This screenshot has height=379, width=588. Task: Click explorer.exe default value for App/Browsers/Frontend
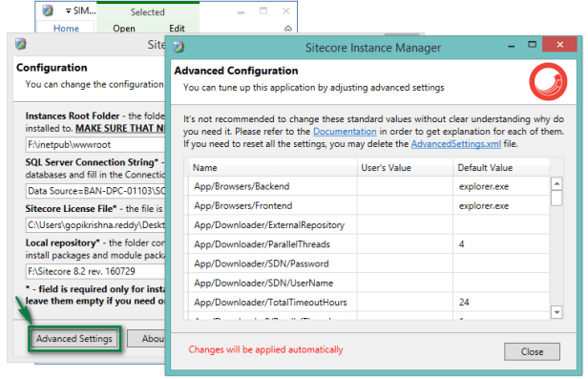click(x=484, y=206)
